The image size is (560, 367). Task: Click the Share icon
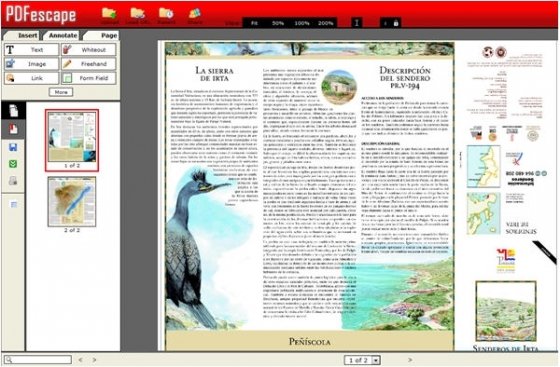195,13
